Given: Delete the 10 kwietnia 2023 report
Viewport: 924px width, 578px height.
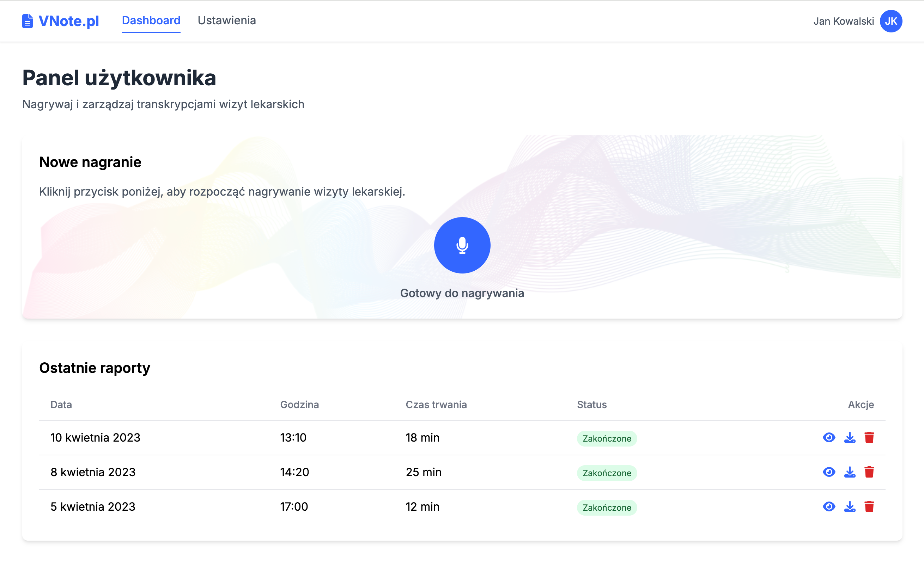Looking at the screenshot, I should [869, 437].
